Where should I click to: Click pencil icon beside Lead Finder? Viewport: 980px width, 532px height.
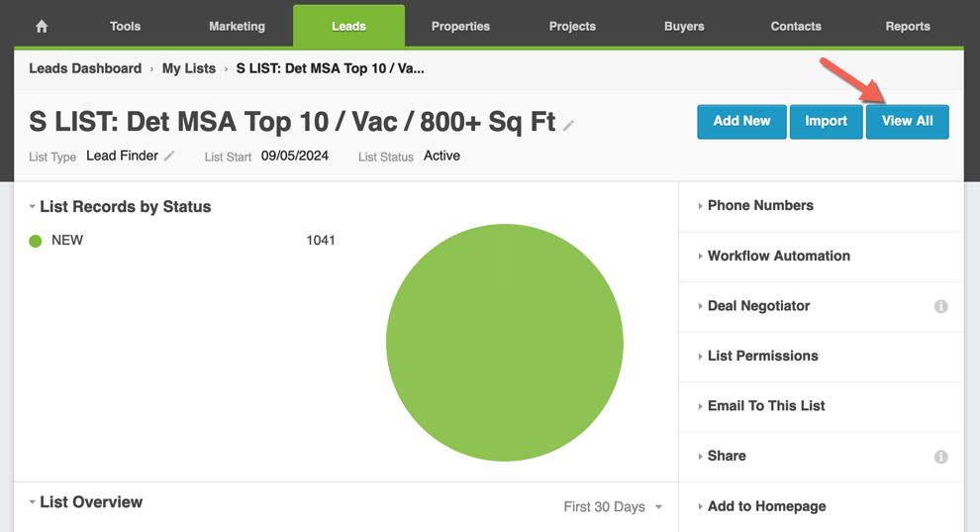(x=169, y=157)
